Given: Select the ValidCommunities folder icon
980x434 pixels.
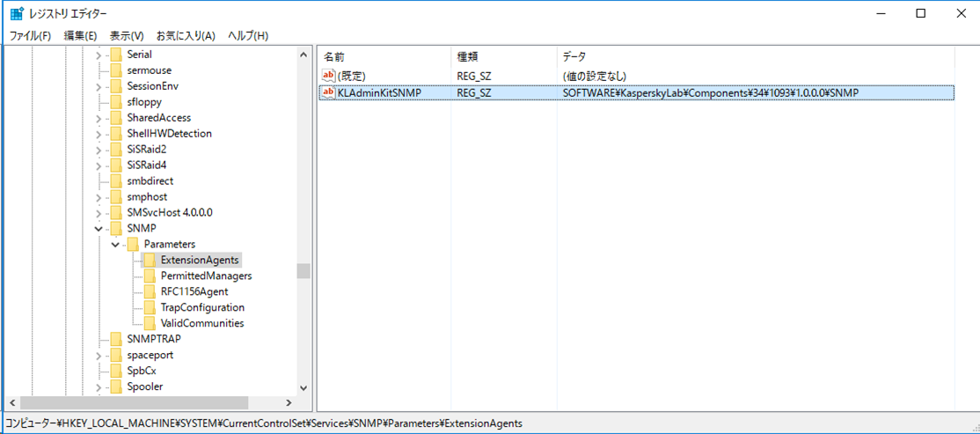Looking at the screenshot, I should (x=150, y=323).
